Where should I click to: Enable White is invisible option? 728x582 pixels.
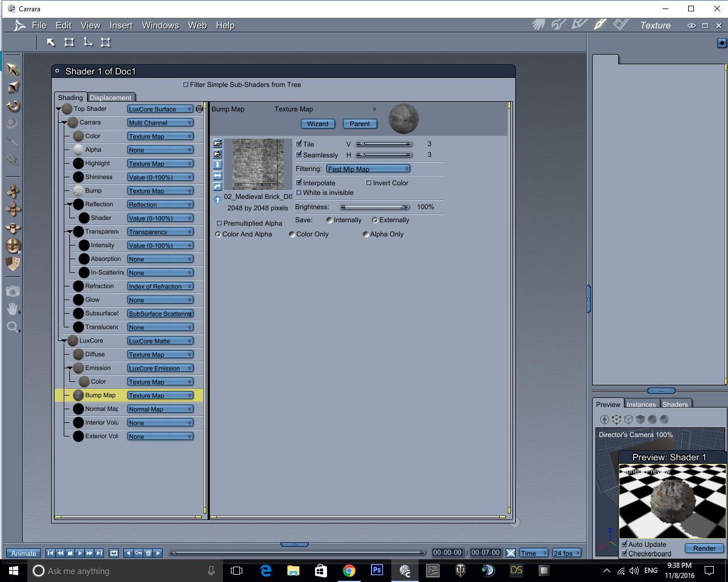[x=299, y=192]
